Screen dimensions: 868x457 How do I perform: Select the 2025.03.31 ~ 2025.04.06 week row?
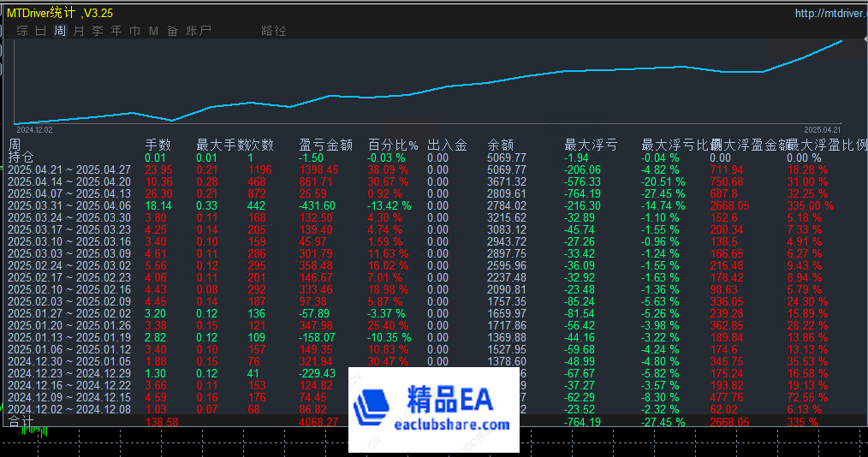tap(69, 205)
